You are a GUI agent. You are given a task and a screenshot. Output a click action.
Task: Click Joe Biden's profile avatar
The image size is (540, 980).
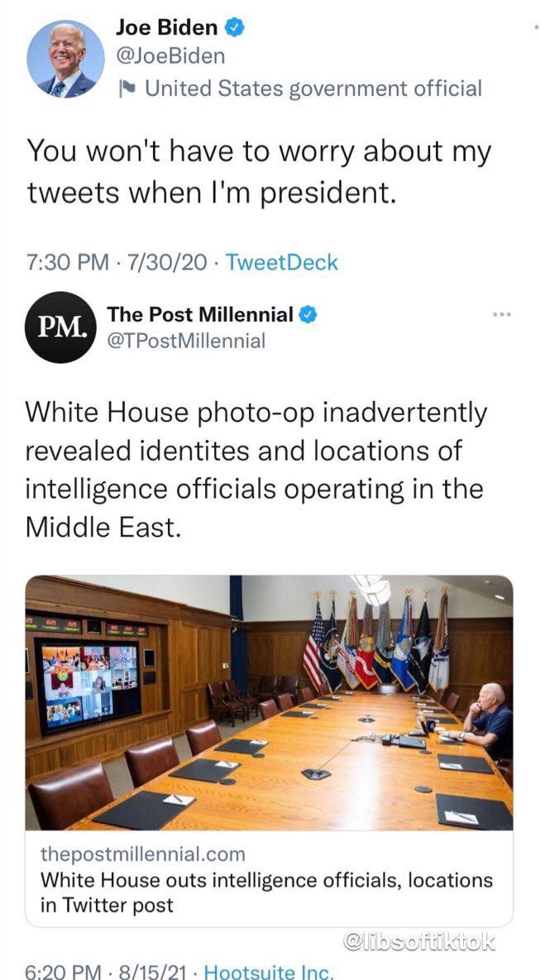click(65, 59)
